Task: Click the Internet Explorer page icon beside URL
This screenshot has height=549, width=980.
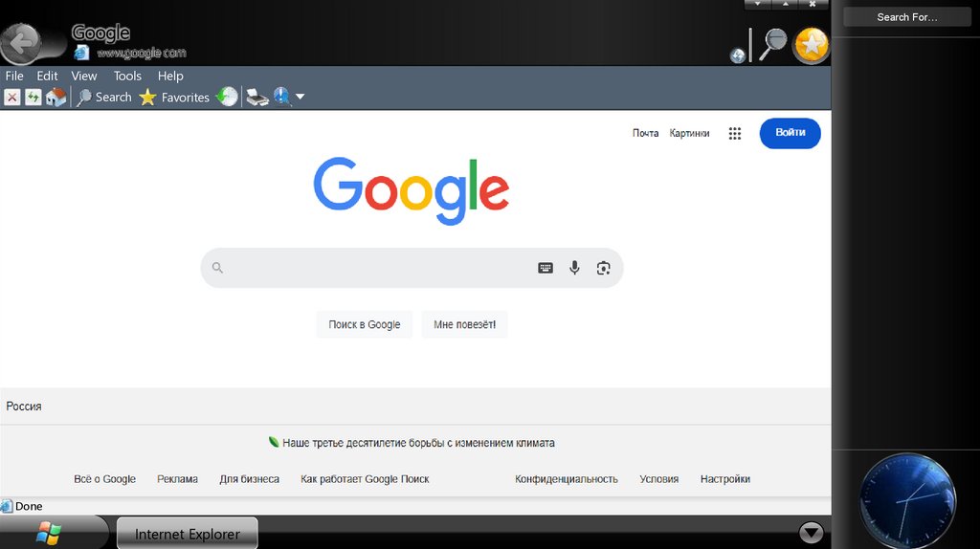Action: click(81, 53)
